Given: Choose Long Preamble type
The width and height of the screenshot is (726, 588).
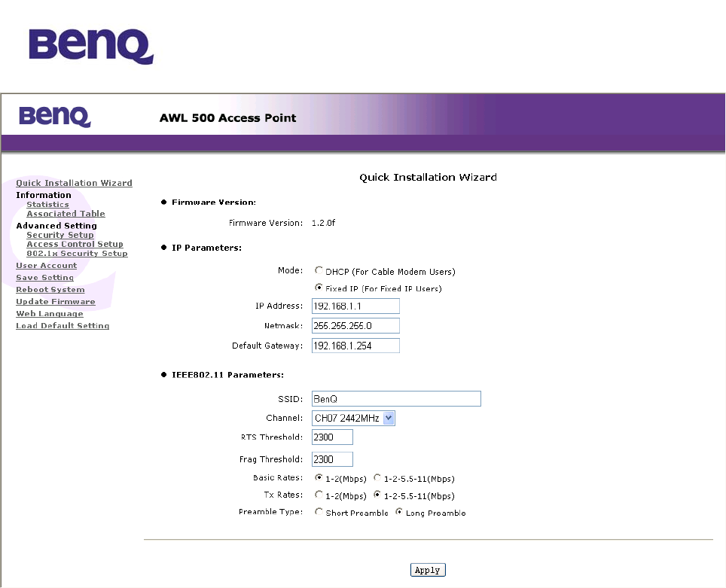Looking at the screenshot, I should point(398,512).
